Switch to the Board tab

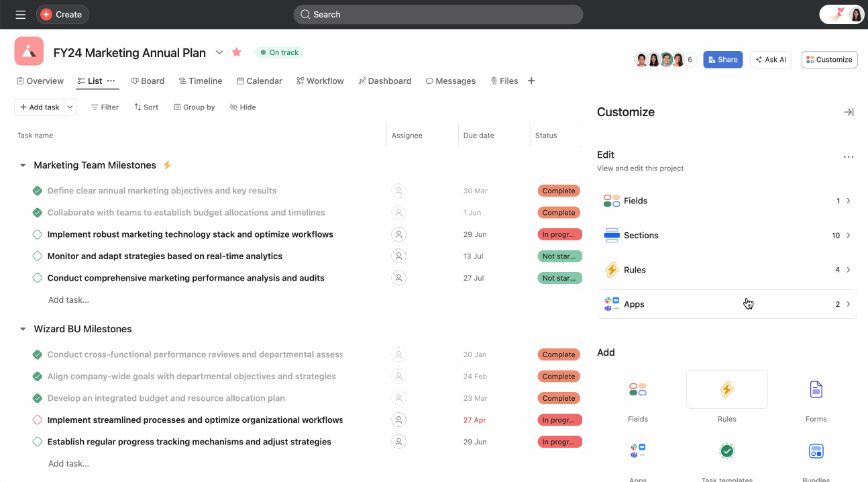coord(148,81)
